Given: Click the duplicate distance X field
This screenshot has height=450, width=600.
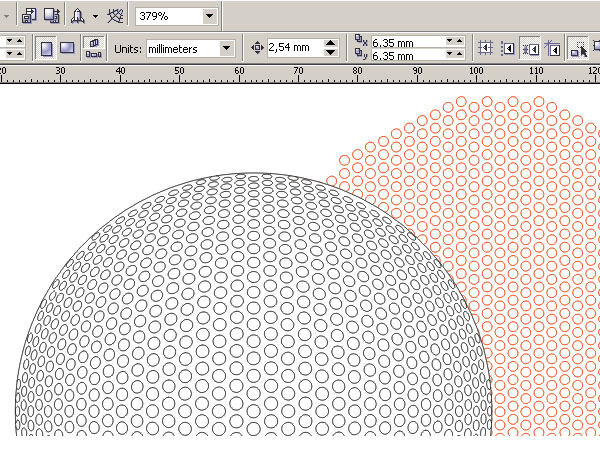Looking at the screenshot, I should coord(408,42).
